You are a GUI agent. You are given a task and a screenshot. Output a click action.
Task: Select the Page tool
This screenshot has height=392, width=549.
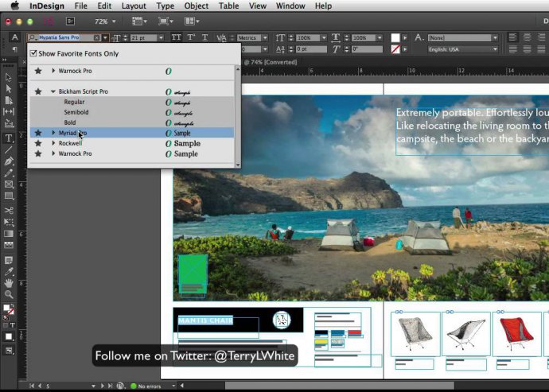9,100
